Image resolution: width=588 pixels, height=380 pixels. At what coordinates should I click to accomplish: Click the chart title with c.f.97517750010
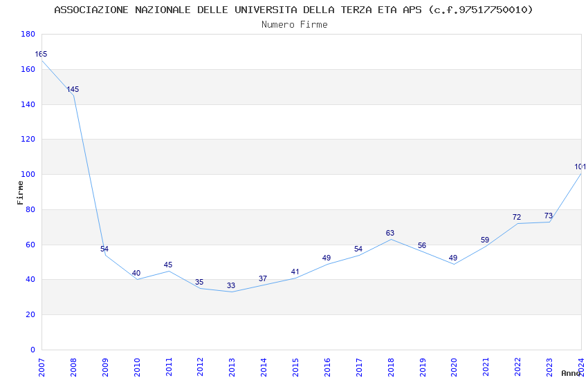point(293,10)
